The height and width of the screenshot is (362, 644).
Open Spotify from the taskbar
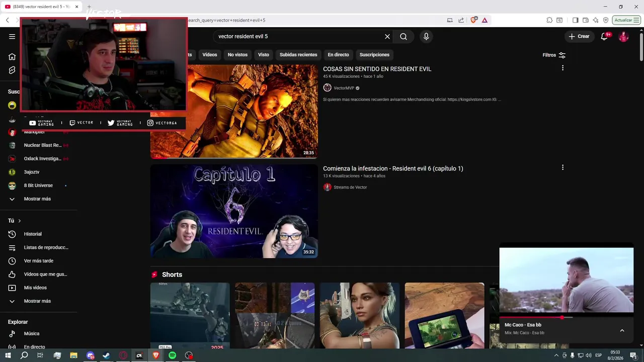[x=172, y=355]
